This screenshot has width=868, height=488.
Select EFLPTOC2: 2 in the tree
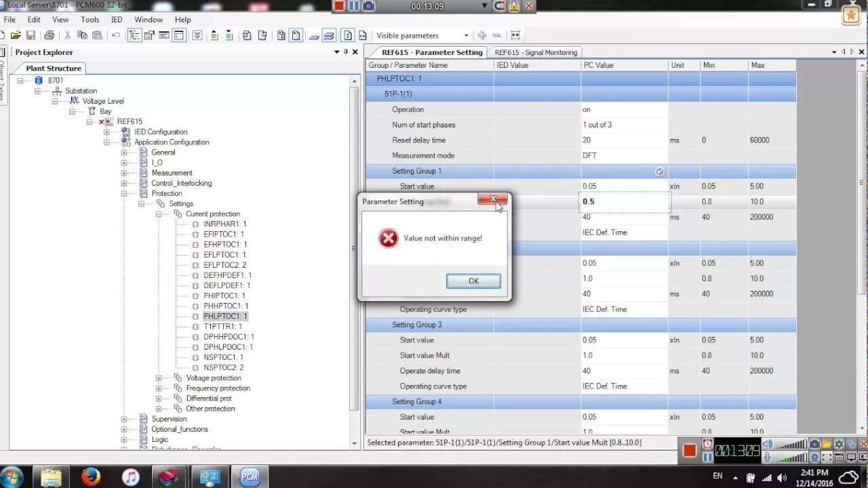[x=224, y=265]
